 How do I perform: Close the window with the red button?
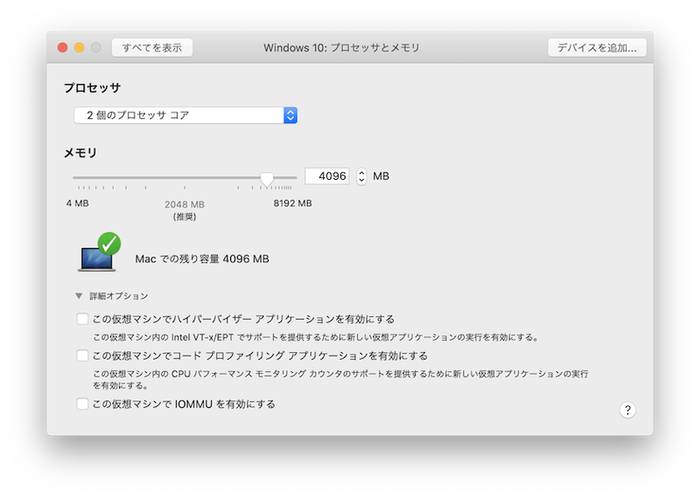click(62, 47)
